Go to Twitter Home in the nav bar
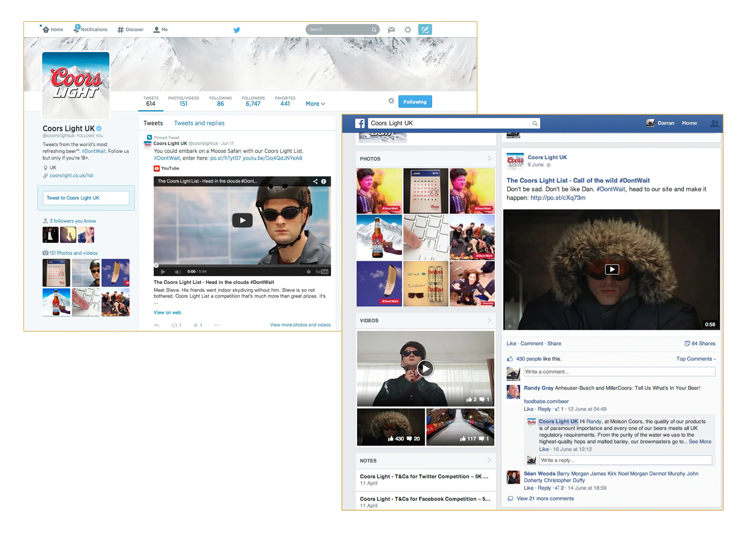756x535 pixels. tap(53, 30)
